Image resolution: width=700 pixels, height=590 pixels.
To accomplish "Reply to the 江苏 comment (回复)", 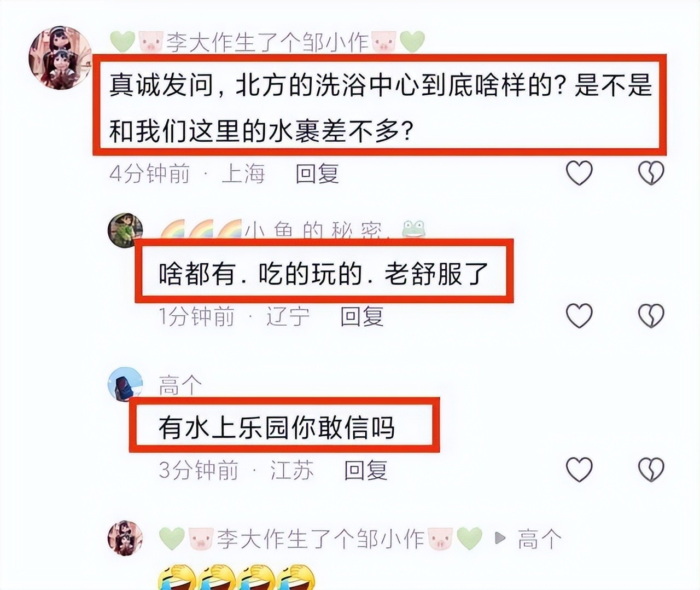I will click(365, 470).
